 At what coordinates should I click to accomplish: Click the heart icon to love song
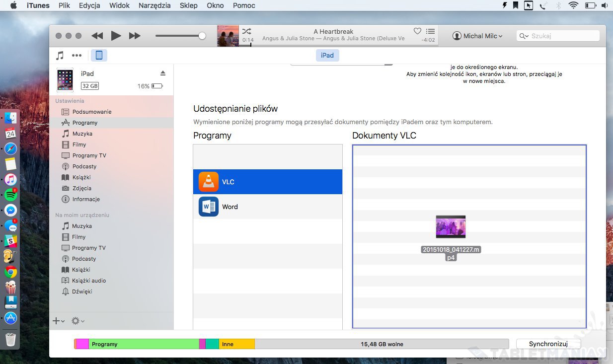point(417,31)
